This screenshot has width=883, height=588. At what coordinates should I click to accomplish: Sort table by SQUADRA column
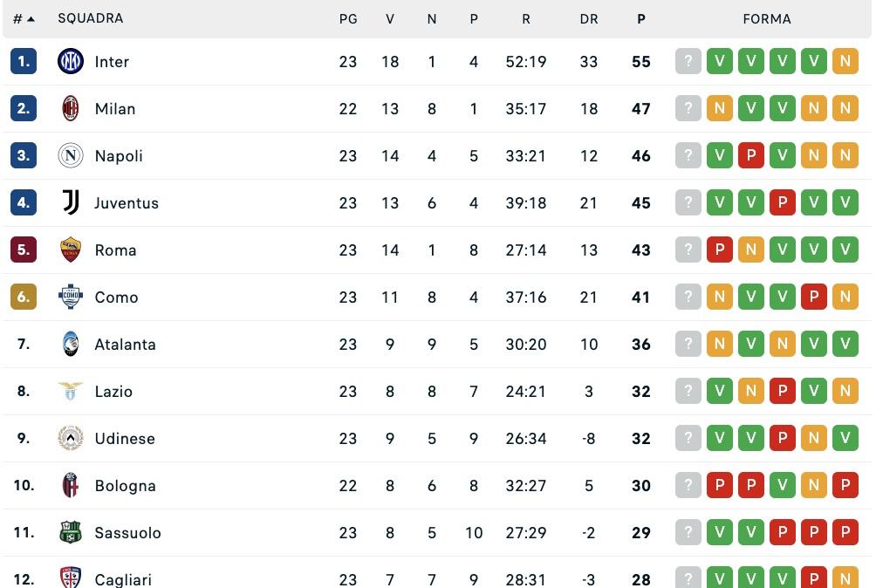(91, 17)
